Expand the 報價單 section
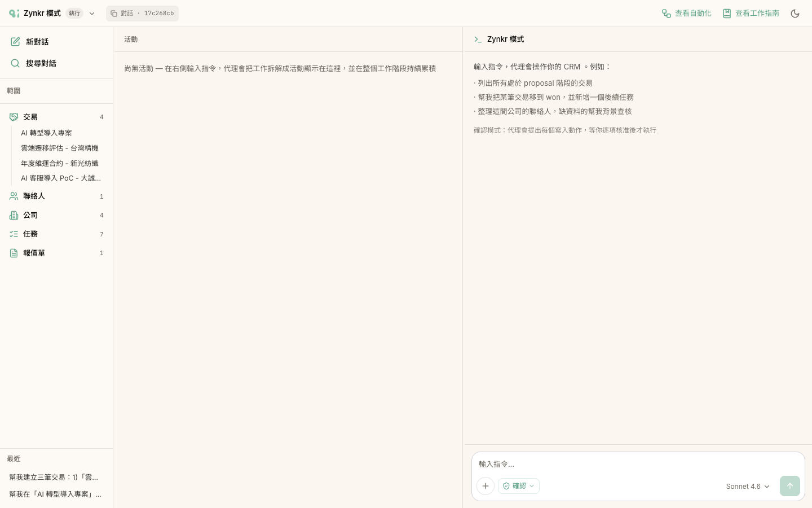This screenshot has width=812, height=508. (x=56, y=253)
